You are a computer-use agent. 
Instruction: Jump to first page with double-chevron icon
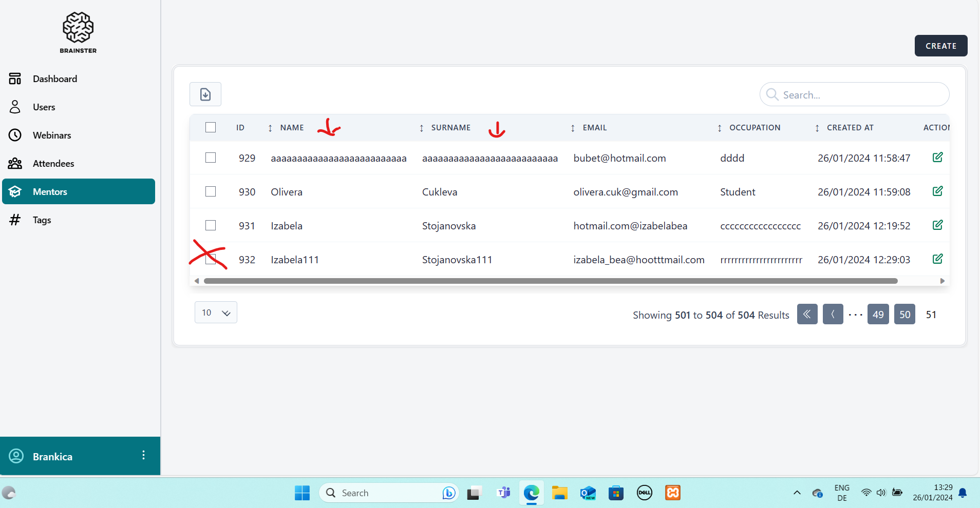(x=807, y=314)
